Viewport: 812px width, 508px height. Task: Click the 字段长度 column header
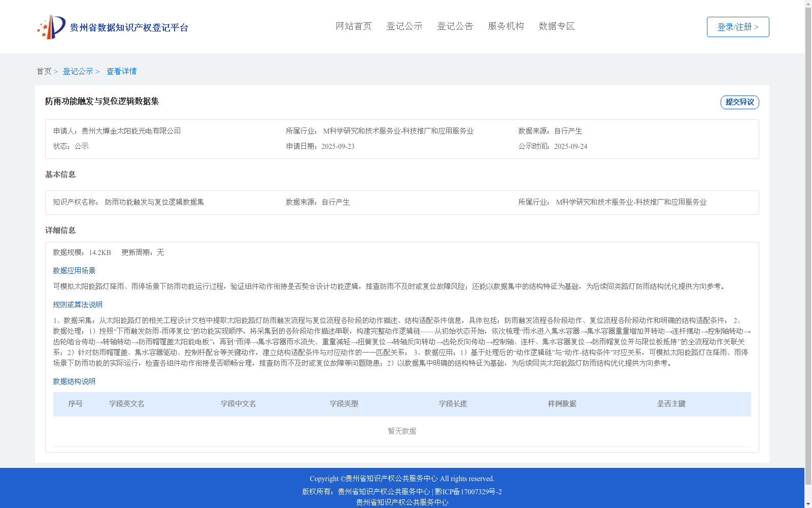[453, 404]
